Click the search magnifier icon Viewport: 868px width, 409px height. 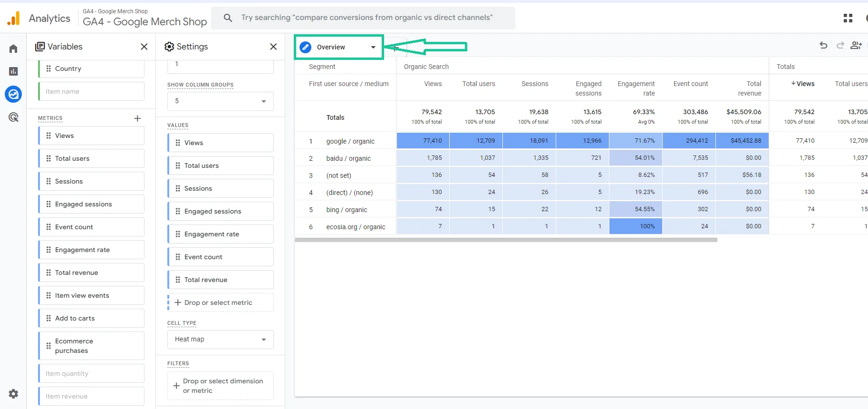(x=228, y=18)
